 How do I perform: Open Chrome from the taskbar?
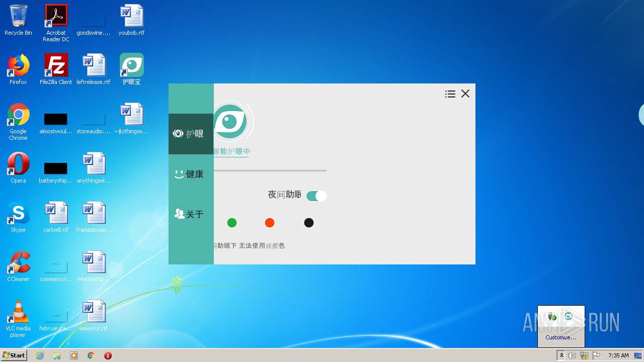[x=91, y=355]
